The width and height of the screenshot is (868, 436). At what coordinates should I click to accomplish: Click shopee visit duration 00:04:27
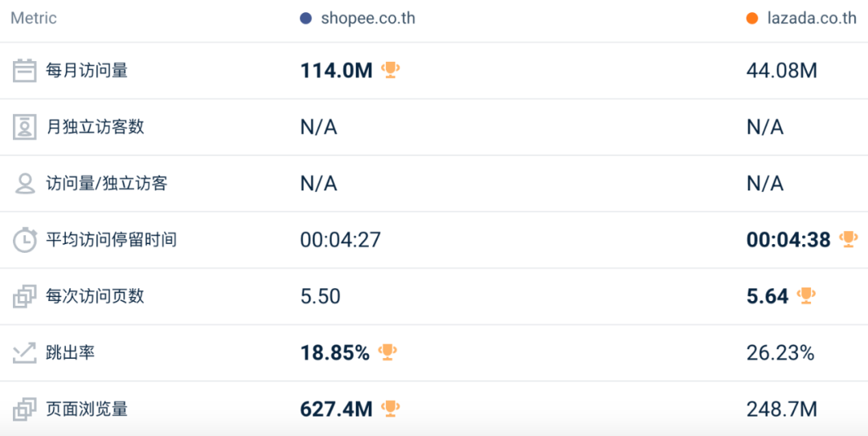tap(341, 240)
